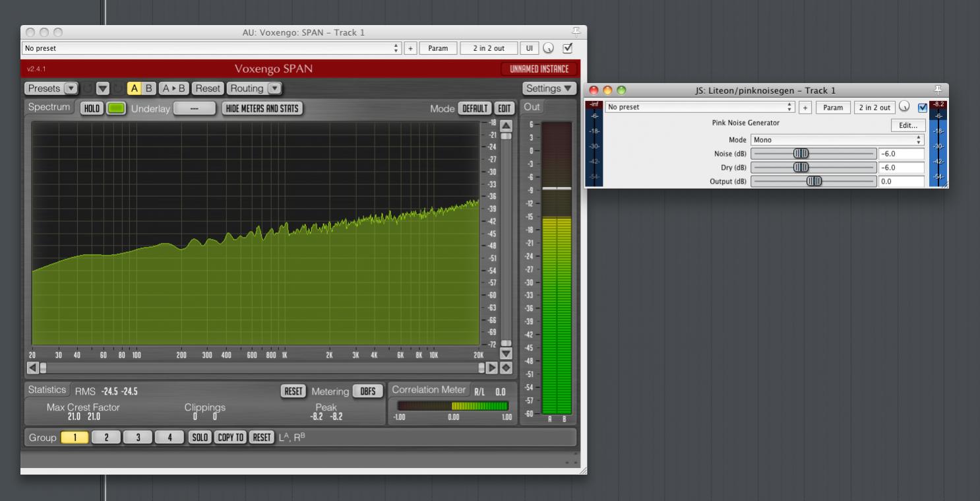Screen dimensions: 980x501
Task: Click the green spectrum color swatch
Action: (x=116, y=108)
